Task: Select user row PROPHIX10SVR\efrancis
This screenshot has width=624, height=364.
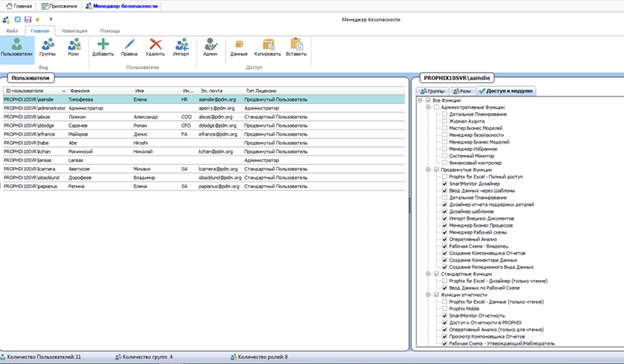Action: pyautogui.click(x=204, y=134)
